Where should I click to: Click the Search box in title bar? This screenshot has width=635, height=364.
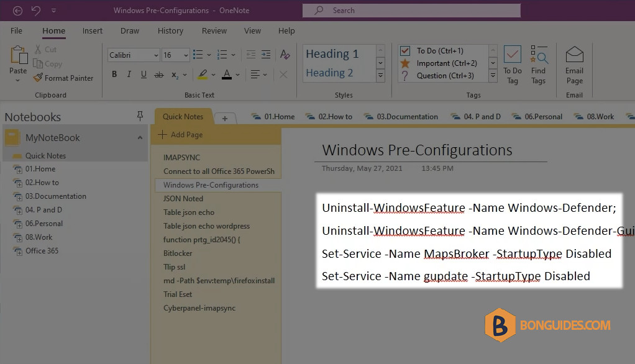click(x=411, y=11)
